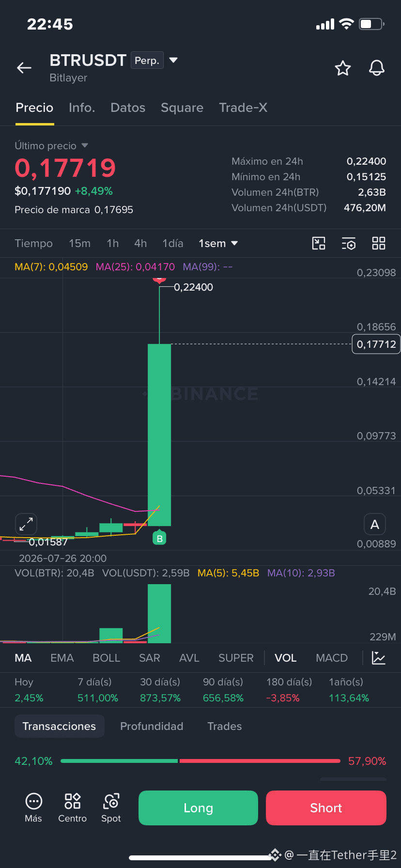Tap the 90 día(s) change 656,58%

(223, 698)
